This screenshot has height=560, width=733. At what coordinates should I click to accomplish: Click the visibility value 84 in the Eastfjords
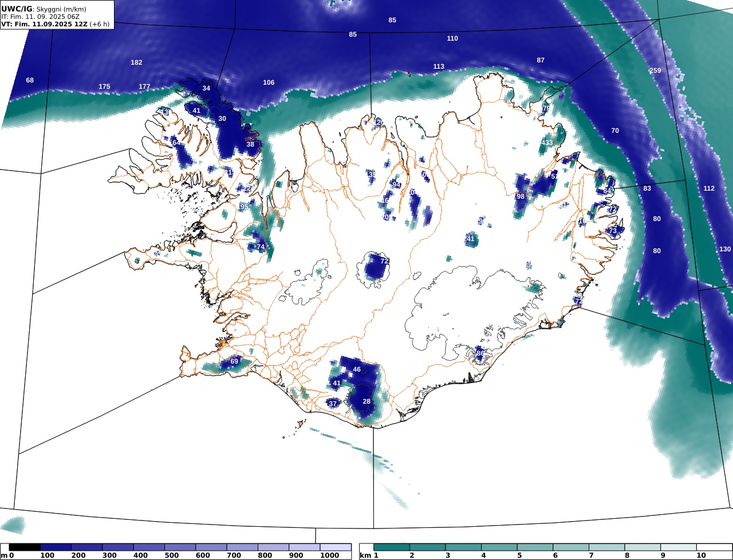click(x=607, y=191)
